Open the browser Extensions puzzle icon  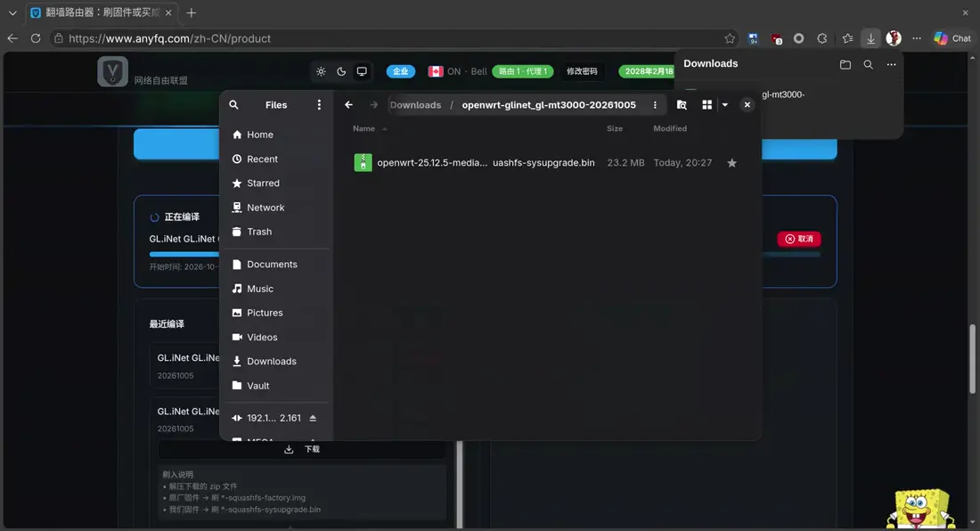click(822, 38)
